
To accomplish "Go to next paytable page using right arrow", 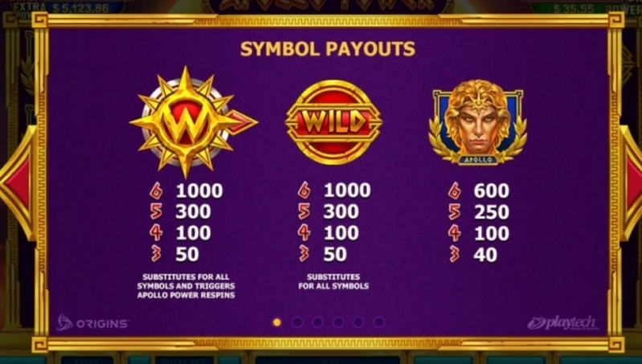I will [x=632, y=183].
